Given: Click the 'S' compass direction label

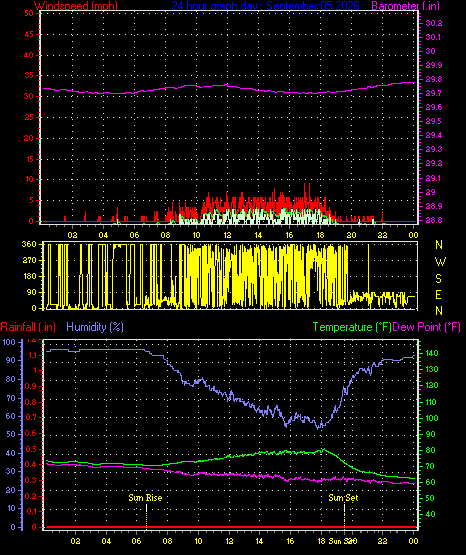Looking at the screenshot, I should [439, 279].
